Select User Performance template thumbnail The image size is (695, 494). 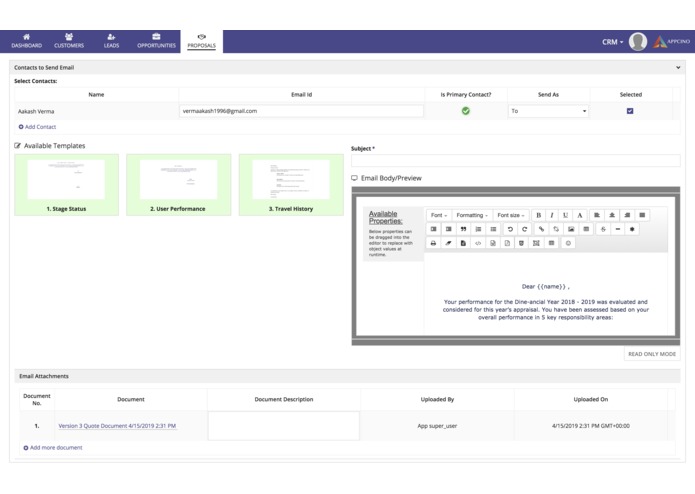tap(179, 185)
